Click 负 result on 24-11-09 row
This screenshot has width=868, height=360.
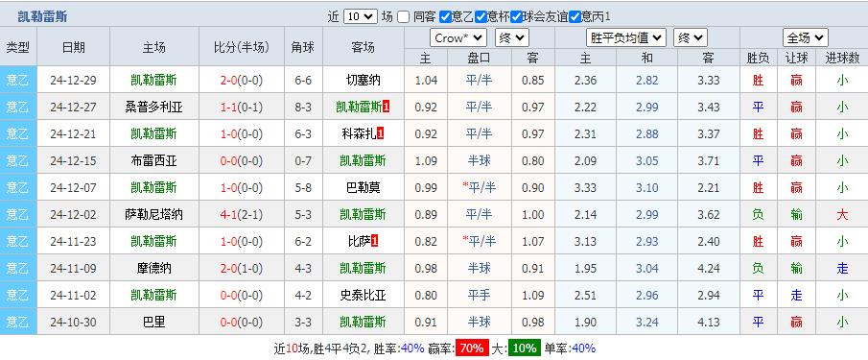pos(758,268)
